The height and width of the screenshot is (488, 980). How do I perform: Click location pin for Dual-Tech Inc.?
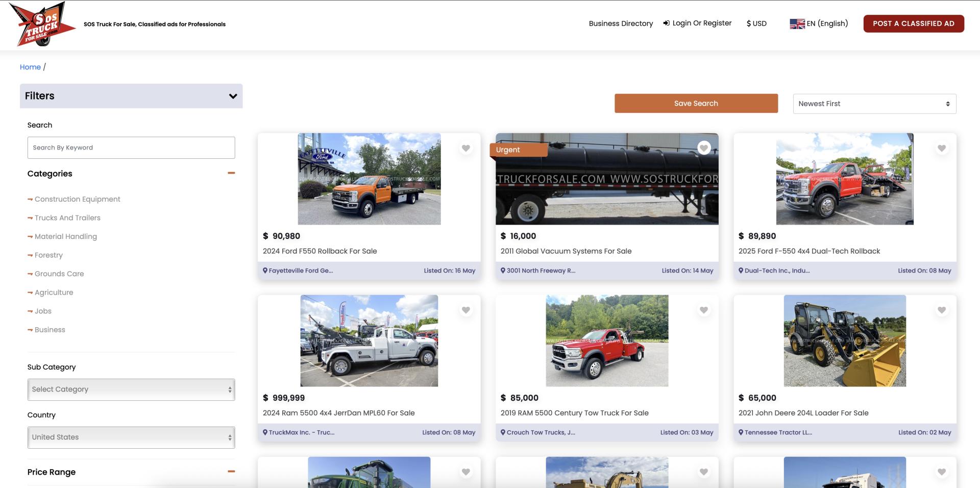point(741,271)
